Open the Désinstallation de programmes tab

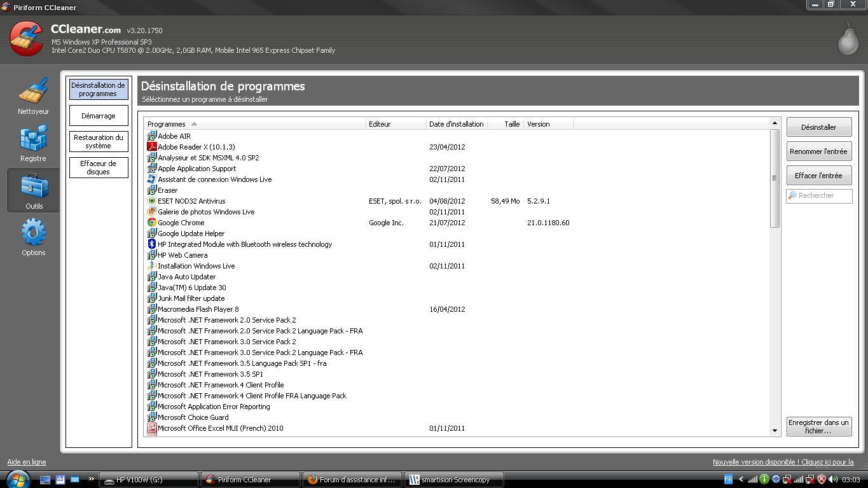pyautogui.click(x=99, y=89)
